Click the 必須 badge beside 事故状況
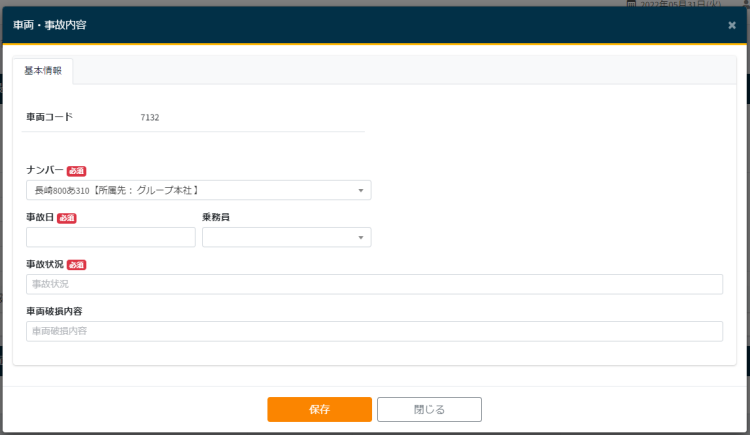The width and height of the screenshot is (750, 435). (77, 265)
